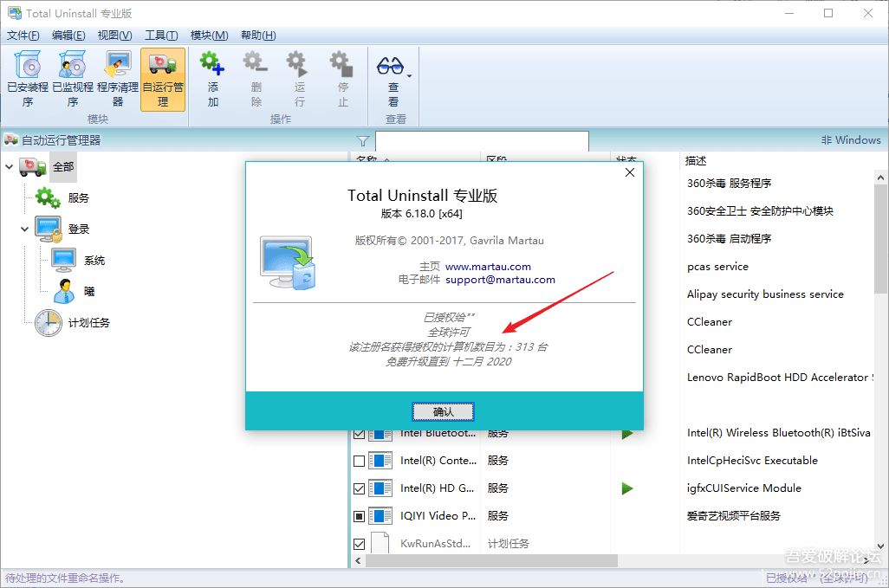This screenshot has height=588, width=889.
Task: Select the 360杀毒 服务程序 description
Action: click(x=729, y=183)
